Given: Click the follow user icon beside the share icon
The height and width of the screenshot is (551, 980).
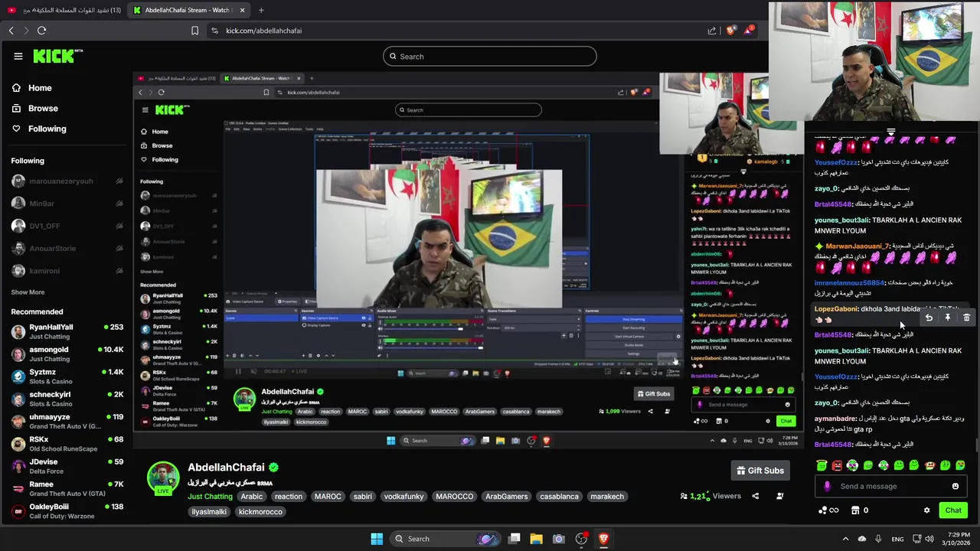Looking at the screenshot, I should point(779,496).
